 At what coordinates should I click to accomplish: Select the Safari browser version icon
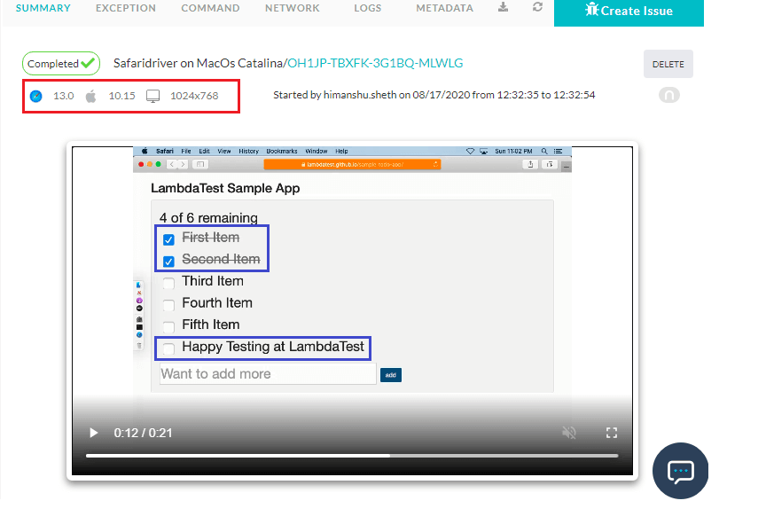[35, 95]
